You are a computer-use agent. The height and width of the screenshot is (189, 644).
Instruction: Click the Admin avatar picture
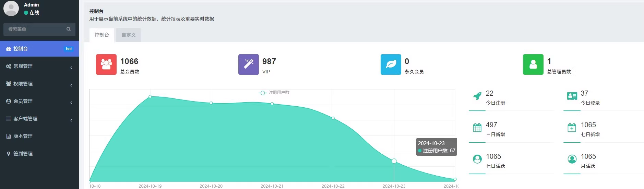(x=11, y=9)
